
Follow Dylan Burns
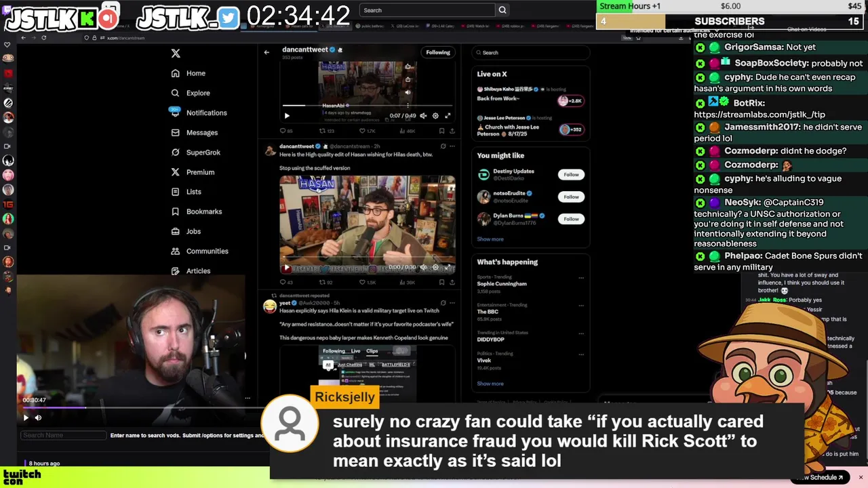(x=571, y=219)
